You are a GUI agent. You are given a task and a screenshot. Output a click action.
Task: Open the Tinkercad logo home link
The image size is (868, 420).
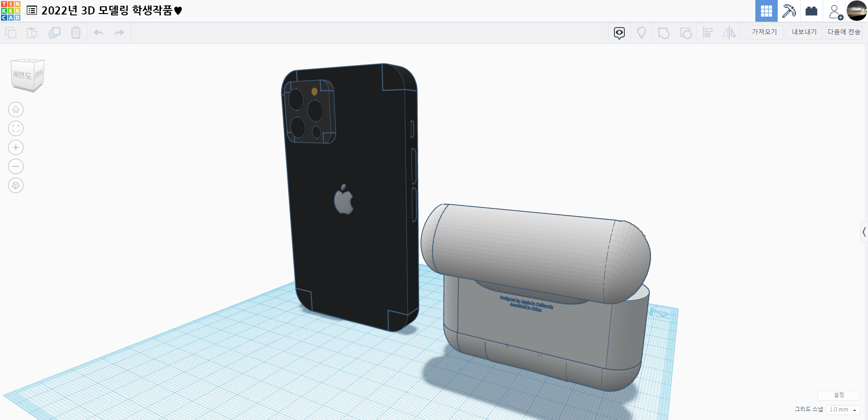coord(11,11)
